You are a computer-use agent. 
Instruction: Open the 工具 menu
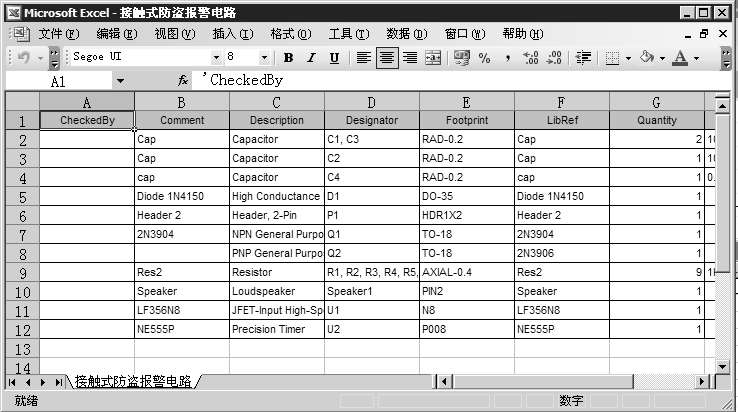349,34
